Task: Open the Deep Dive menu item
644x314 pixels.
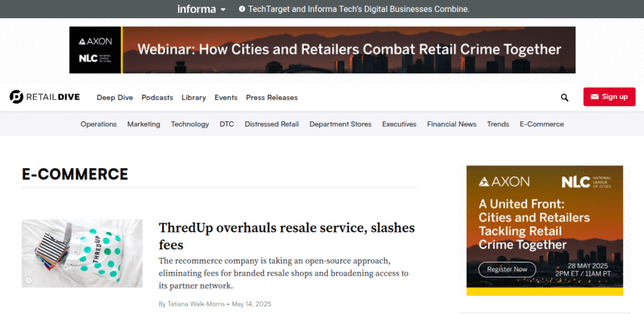Action: tap(115, 97)
